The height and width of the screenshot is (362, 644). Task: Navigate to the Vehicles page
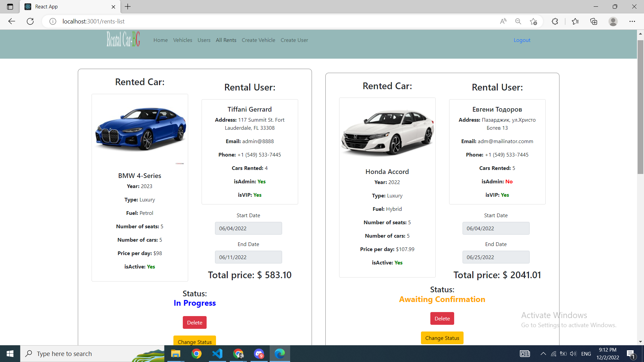[x=182, y=40]
